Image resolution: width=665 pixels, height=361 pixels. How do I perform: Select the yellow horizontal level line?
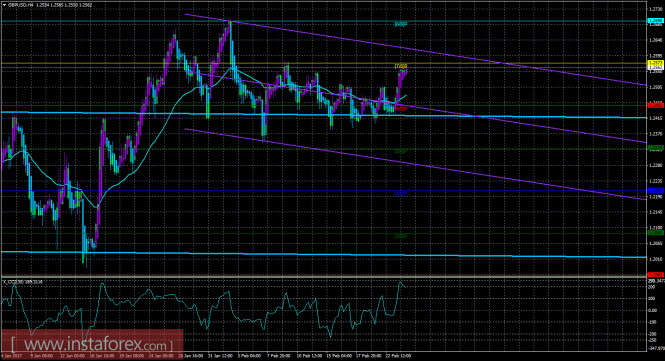coord(324,63)
